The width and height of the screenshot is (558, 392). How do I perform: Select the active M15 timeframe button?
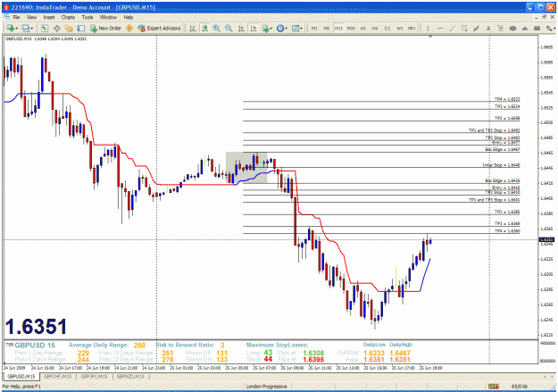[x=338, y=28]
